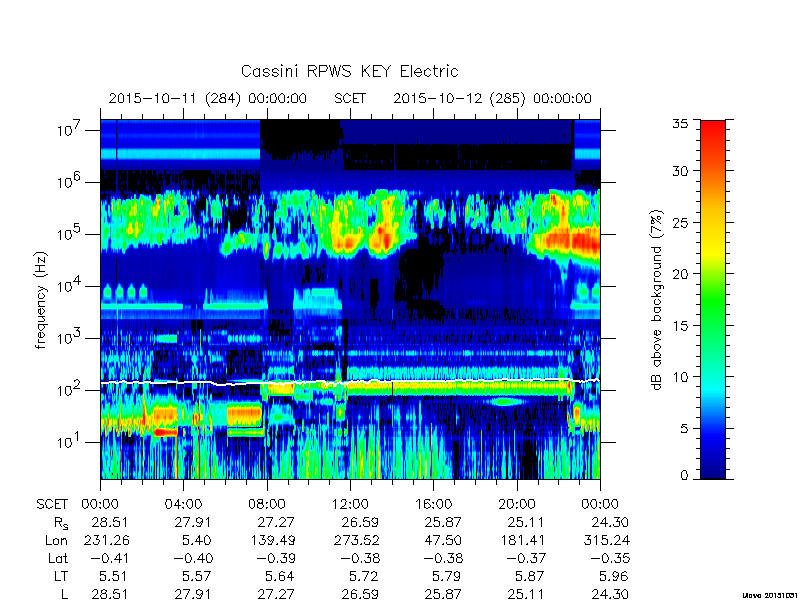800x600 pixels.
Task: Select the 10^6 frequency axis label
Action: tap(70, 181)
